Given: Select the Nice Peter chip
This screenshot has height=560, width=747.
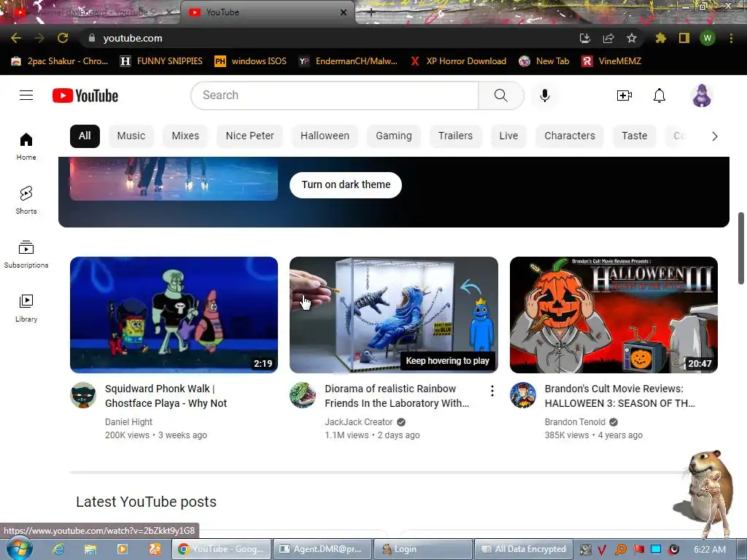Looking at the screenshot, I should pyautogui.click(x=249, y=136).
